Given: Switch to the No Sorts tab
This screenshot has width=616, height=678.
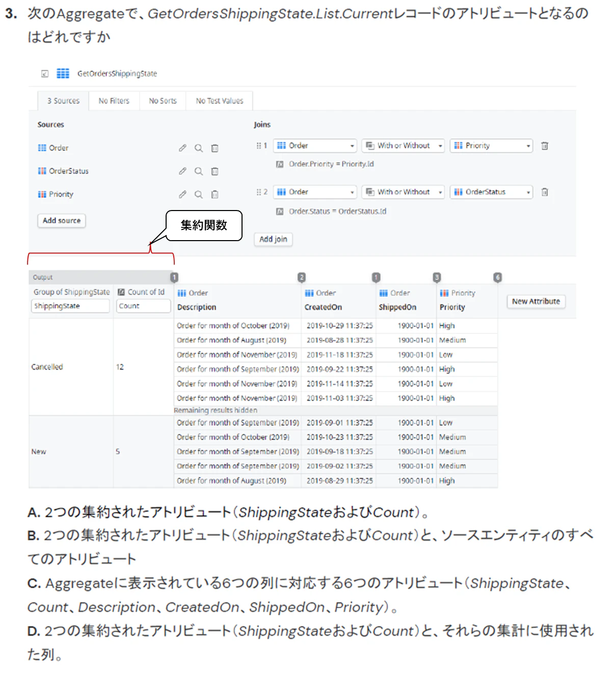Looking at the screenshot, I should [x=163, y=101].
